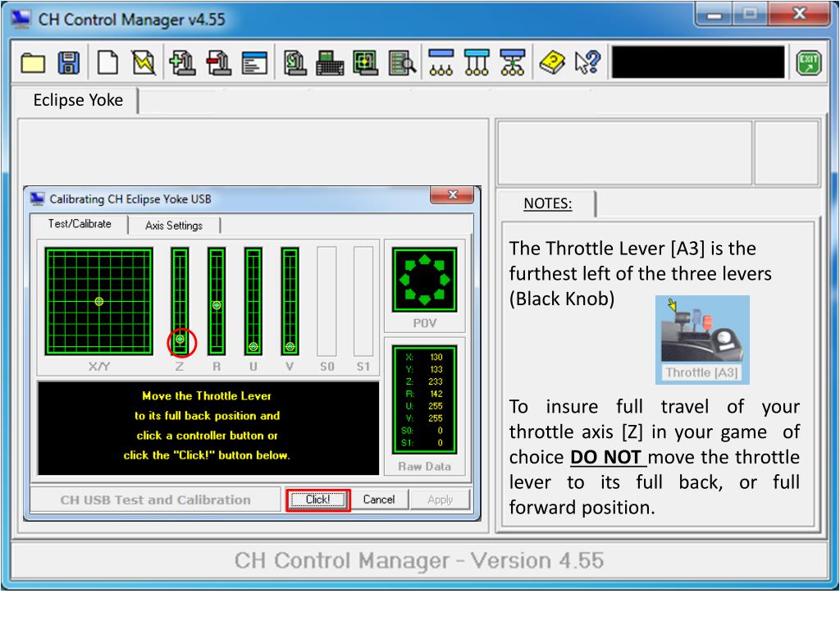Click the POV hat direction display

(425, 280)
